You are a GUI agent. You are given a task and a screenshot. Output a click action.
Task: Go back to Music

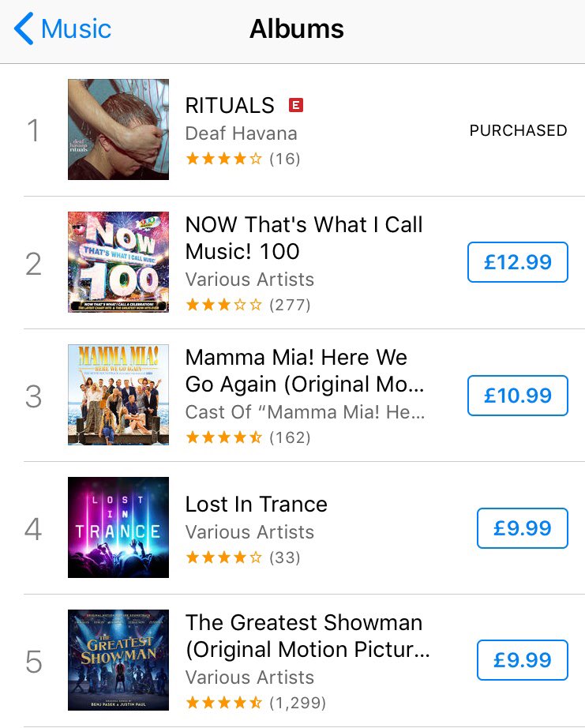click(62, 28)
